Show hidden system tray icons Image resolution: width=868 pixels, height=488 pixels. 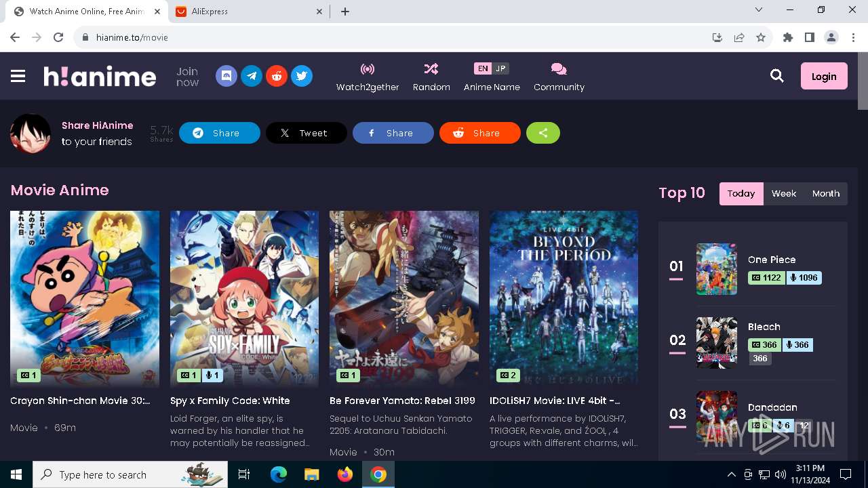click(731, 474)
